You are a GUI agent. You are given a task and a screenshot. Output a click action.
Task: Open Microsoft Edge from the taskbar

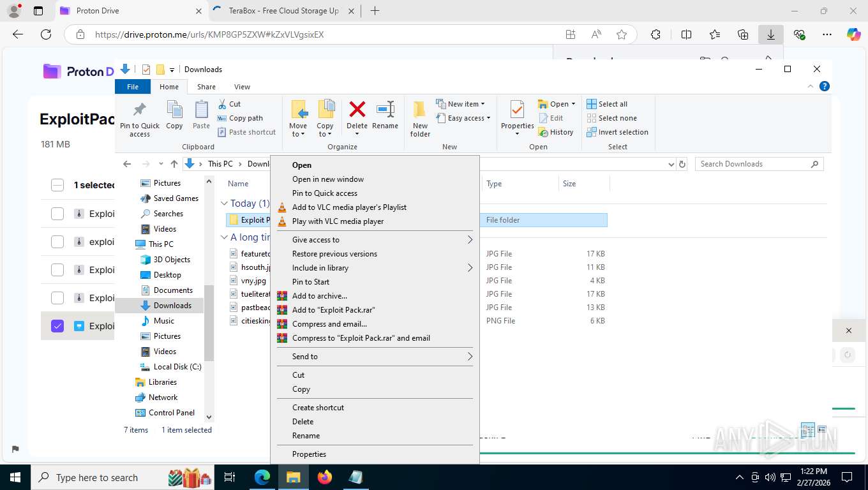262,477
